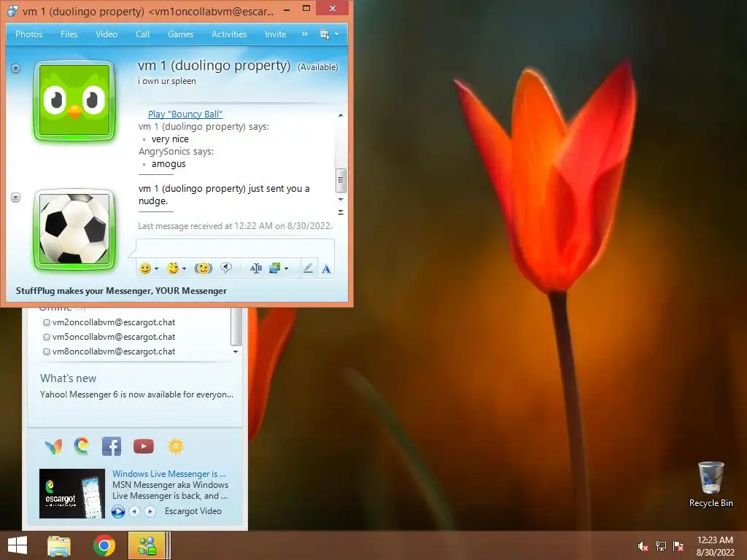This screenshot has width=747, height=560.
Task: Open the emoticon picker smiley
Action: [x=145, y=268]
